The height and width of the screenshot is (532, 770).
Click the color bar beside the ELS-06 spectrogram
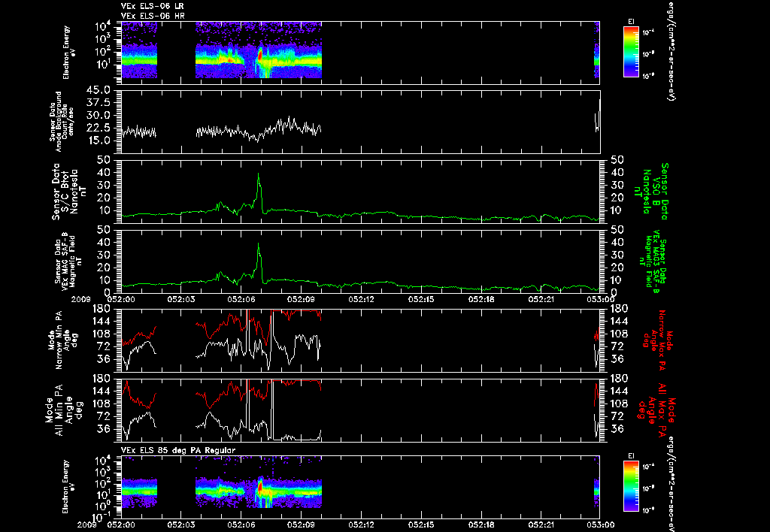[x=631, y=52]
